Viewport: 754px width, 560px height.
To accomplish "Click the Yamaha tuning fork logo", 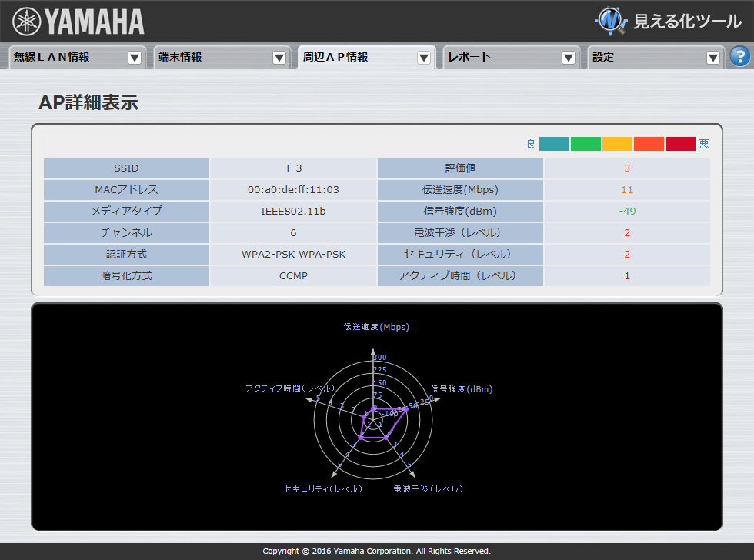I will (x=27, y=22).
